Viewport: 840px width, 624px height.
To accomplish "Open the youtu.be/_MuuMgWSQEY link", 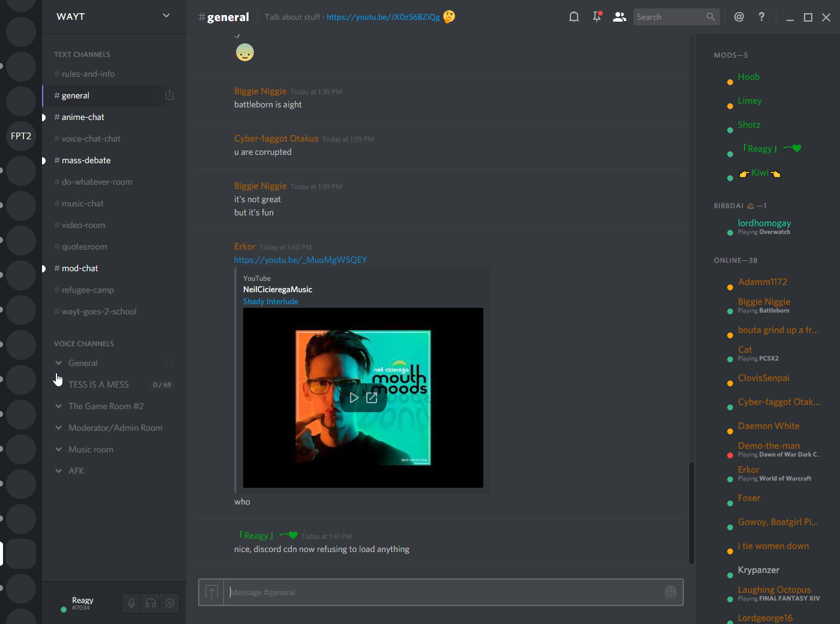I will click(x=300, y=260).
